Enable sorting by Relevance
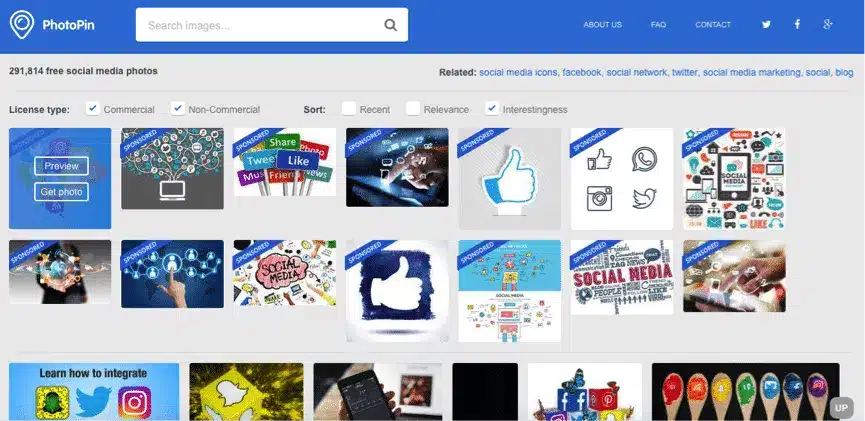 click(413, 108)
